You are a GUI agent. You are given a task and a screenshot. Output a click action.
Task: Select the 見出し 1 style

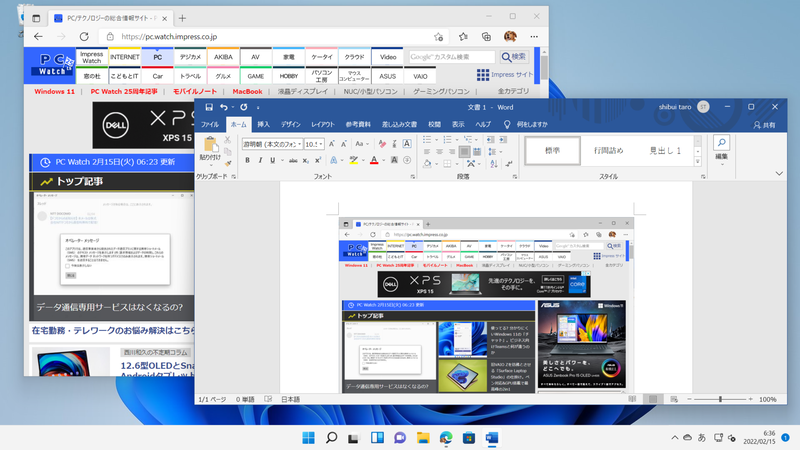[x=665, y=151]
